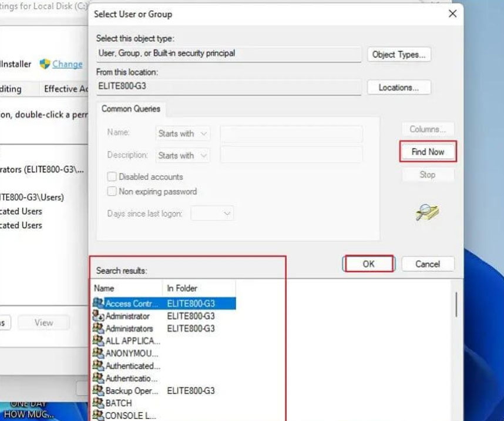Select the Common Queries tab
The height and width of the screenshot is (421, 504).
tap(131, 109)
